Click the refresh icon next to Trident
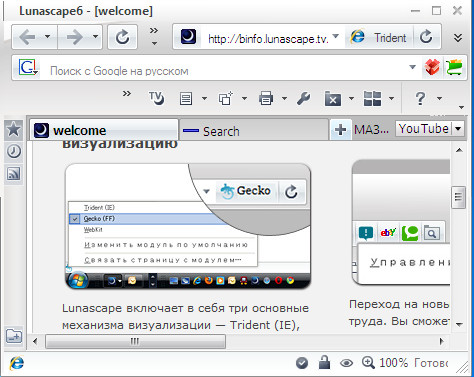The width and height of the screenshot is (474, 377). click(x=426, y=37)
